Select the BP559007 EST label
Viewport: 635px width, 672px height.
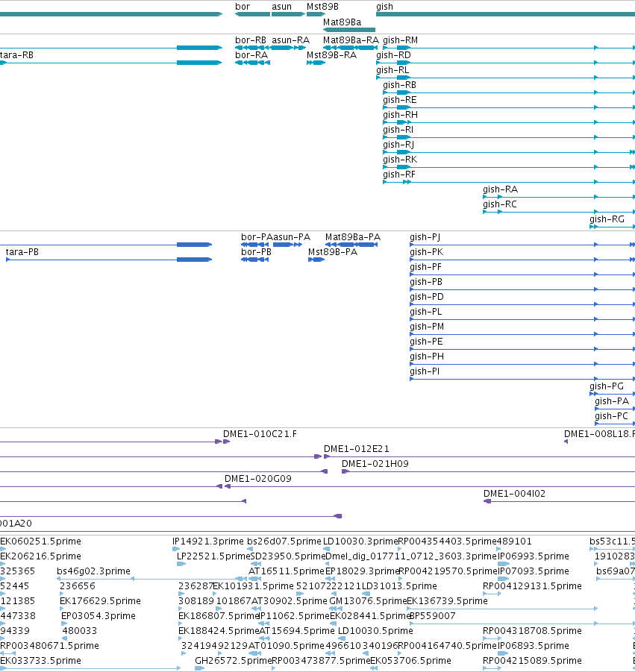tap(433, 616)
